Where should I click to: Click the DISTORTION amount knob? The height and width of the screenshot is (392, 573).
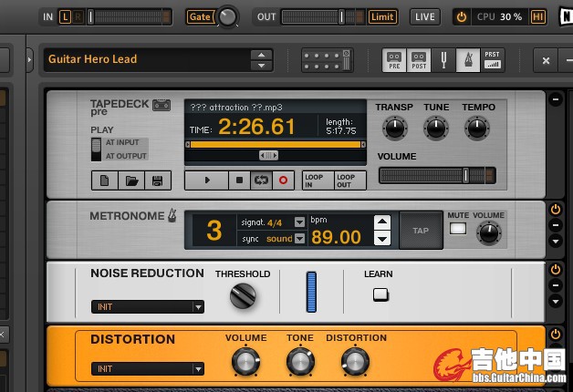click(355, 362)
